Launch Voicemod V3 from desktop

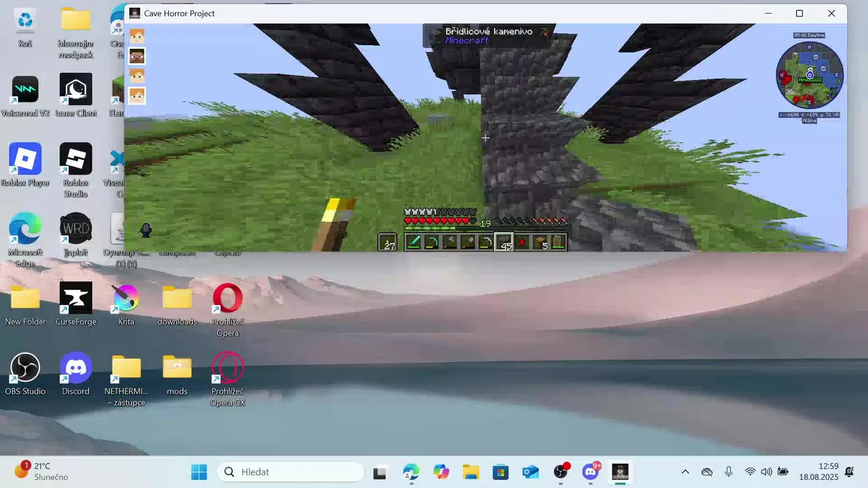pyautogui.click(x=25, y=96)
